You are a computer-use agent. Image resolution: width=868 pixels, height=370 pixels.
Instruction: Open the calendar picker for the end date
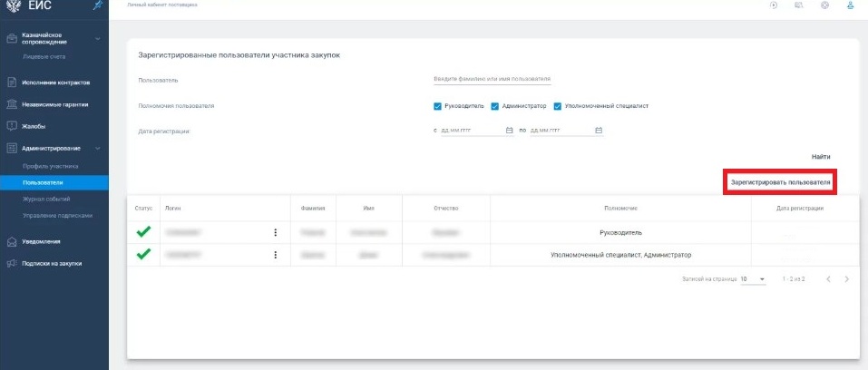(x=599, y=130)
